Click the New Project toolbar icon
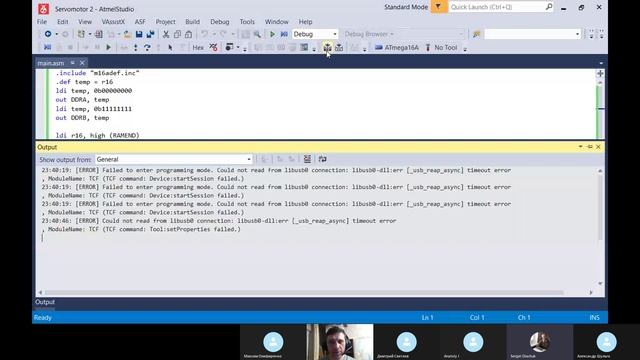 click(81, 34)
